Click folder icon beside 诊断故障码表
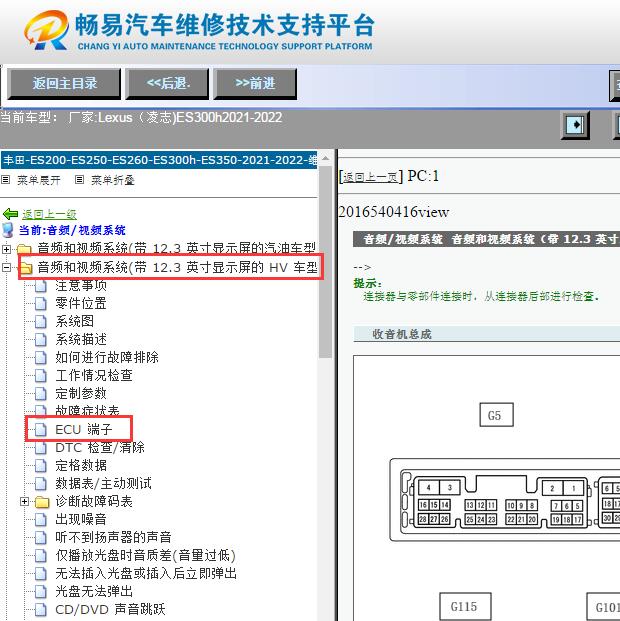This screenshot has height=621, width=620. pos(42,502)
